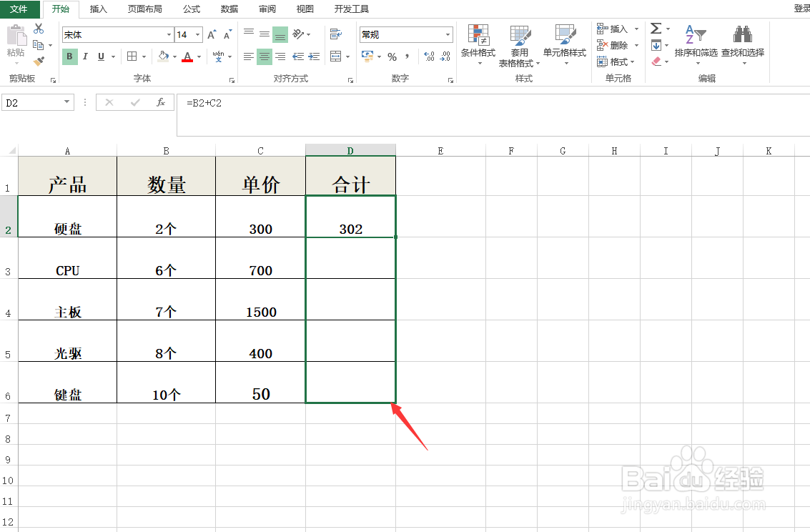This screenshot has width=810, height=532.
Task: Click the formula bar showing =B2+C2
Action: [x=493, y=114]
